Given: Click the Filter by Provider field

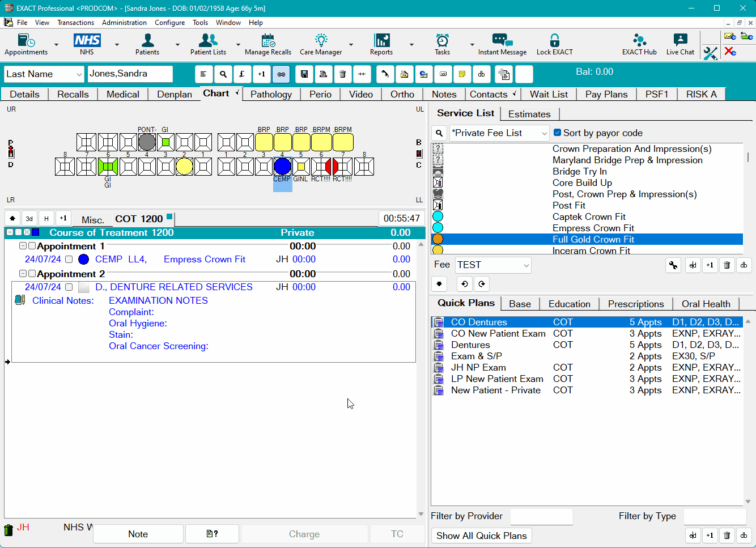Looking at the screenshot, I should 542,516.
